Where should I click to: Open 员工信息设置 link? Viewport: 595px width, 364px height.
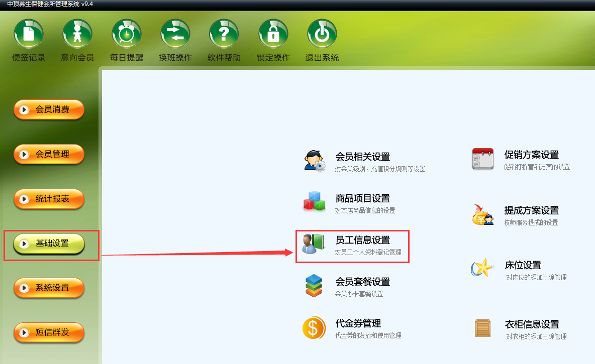(x=362, y=240)
